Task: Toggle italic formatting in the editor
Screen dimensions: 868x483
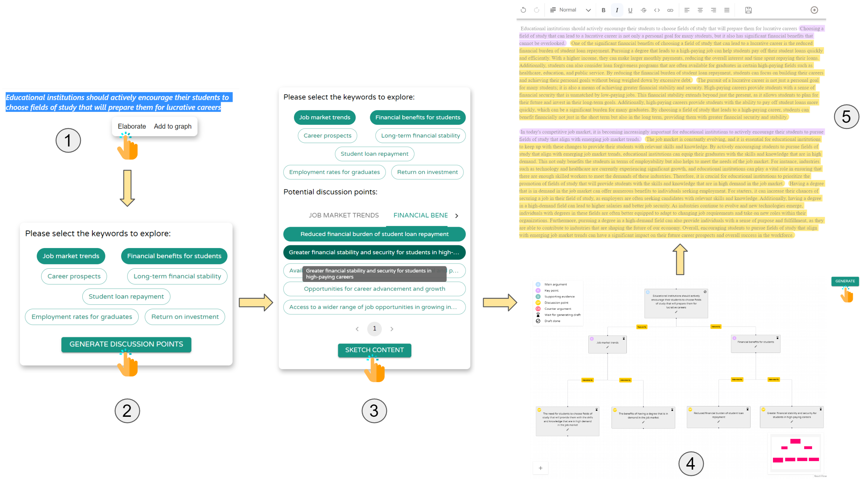Action: 617,10
